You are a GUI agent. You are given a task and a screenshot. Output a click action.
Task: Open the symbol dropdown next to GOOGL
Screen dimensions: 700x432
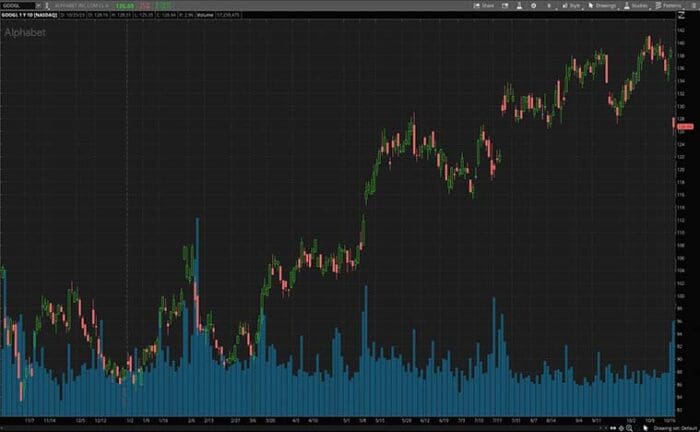(x=38, y=6)
